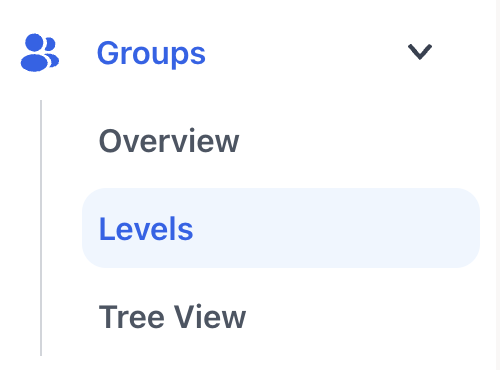Go to Groups Overview

[169, 141]
